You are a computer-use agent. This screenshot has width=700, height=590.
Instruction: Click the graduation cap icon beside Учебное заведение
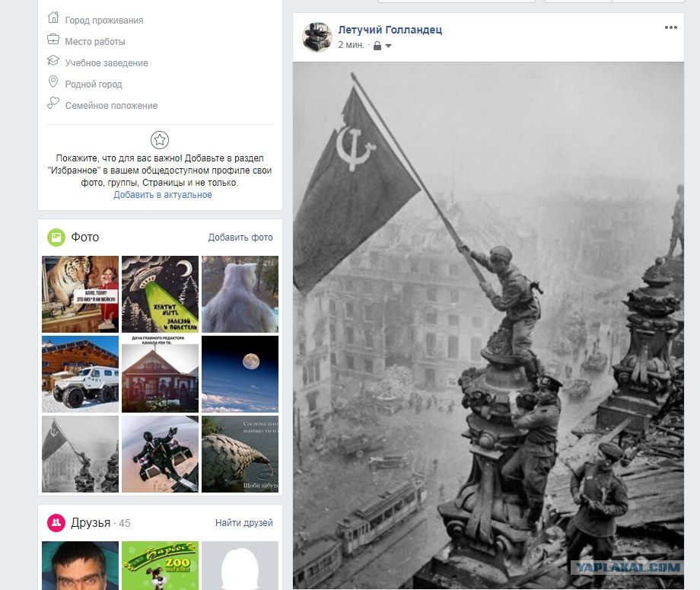pos(53,60)
